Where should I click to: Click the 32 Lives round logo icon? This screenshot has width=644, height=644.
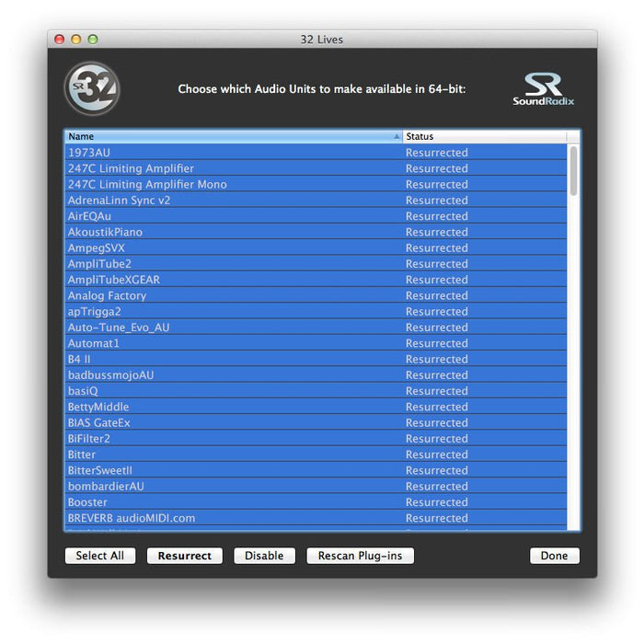coord(92,89)
